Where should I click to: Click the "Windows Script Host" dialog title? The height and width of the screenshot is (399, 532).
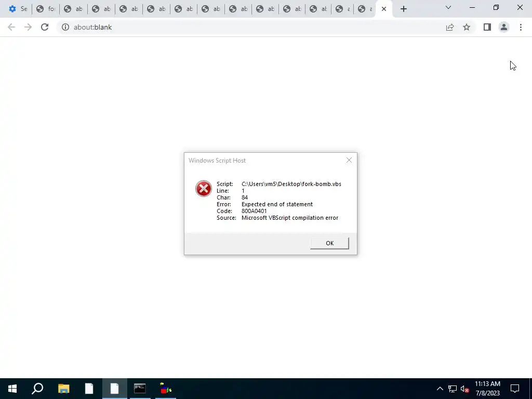tap(217, 161)
